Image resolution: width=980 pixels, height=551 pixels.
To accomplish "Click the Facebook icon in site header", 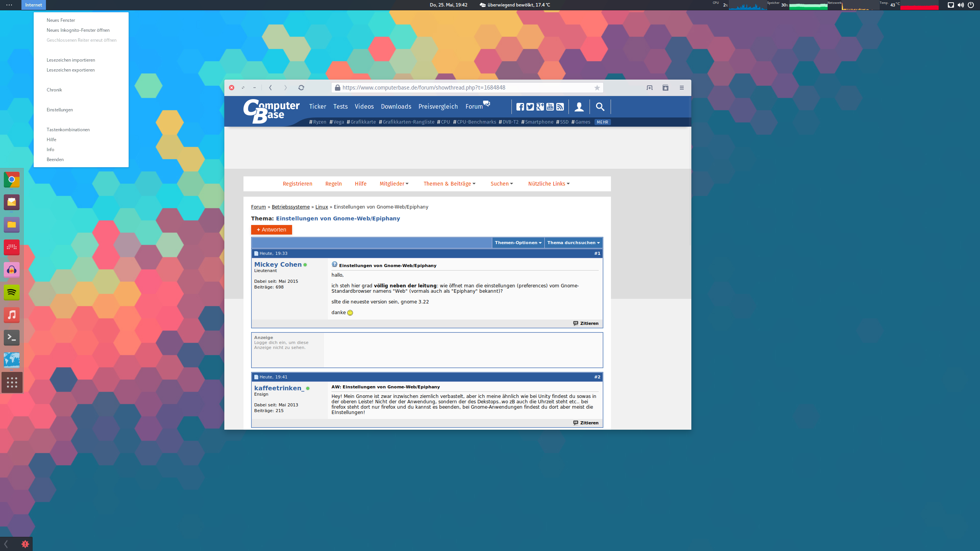I will [x=520, y=107].
